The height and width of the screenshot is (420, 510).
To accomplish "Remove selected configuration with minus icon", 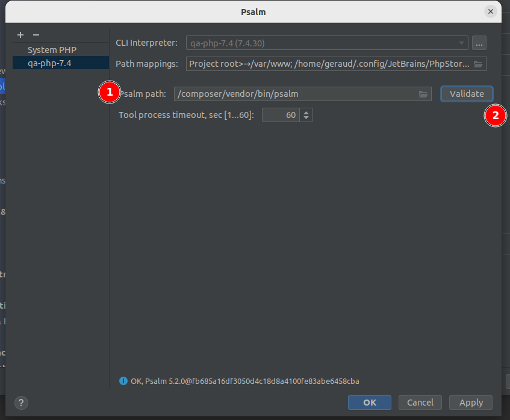I will 36,35.
